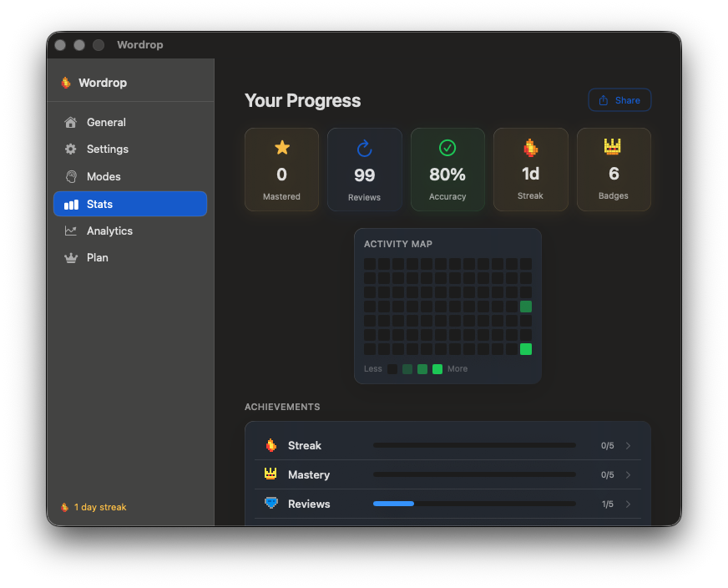
Task: Click the ACTIVITY MAP title
Action: [398, 244]
